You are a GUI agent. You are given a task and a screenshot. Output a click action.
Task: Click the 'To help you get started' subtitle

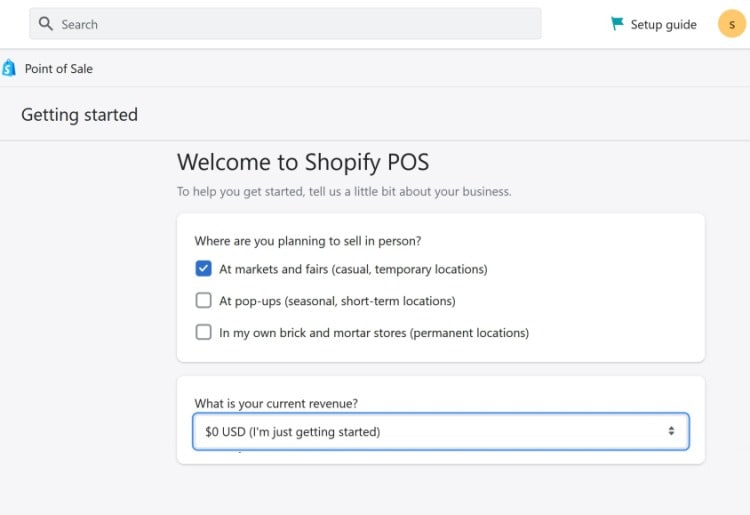(x=344, y=192)
